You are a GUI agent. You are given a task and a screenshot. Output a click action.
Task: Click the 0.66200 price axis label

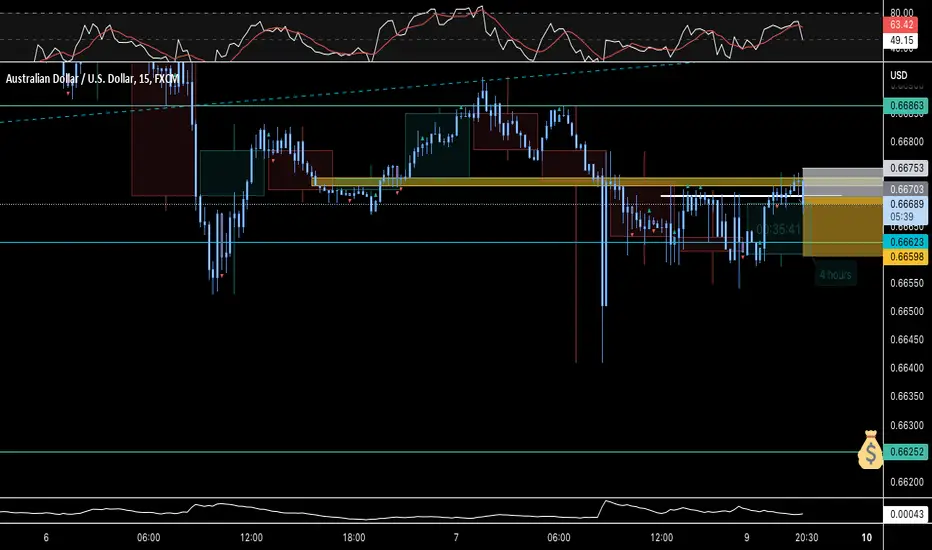[907, 482]
